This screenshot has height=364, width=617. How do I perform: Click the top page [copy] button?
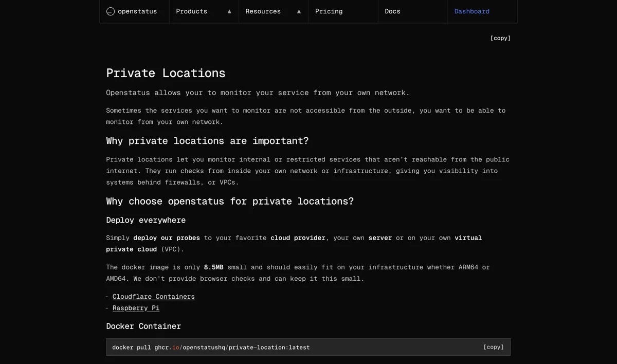(x=500, y=38)
